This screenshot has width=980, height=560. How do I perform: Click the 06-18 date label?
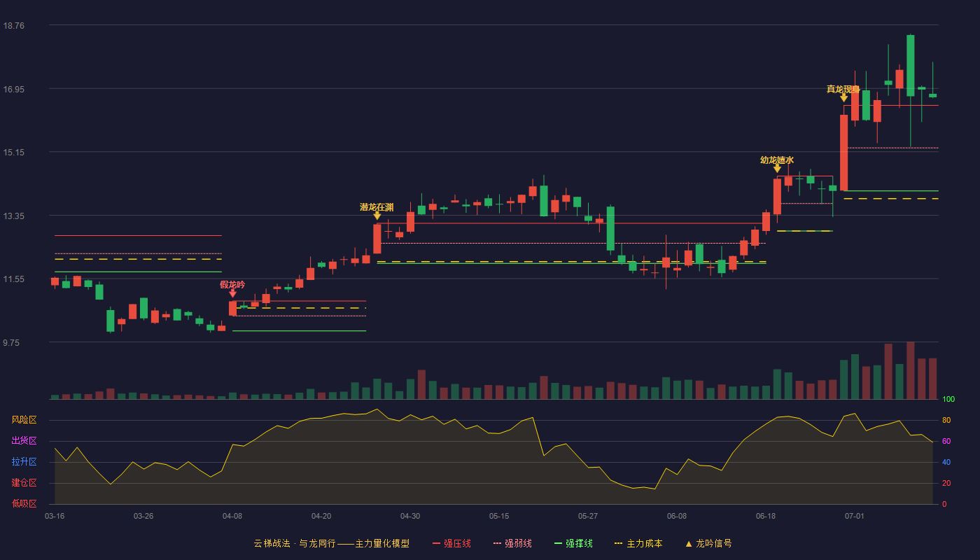766,516
